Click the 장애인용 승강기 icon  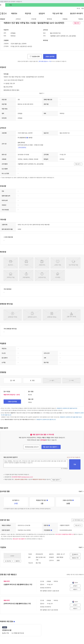pyautogui.click(x=32, y=315)
